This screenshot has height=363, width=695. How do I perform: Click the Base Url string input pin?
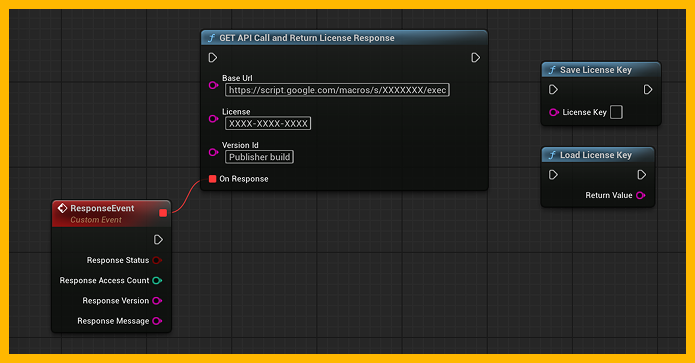(x=213, y=85)
